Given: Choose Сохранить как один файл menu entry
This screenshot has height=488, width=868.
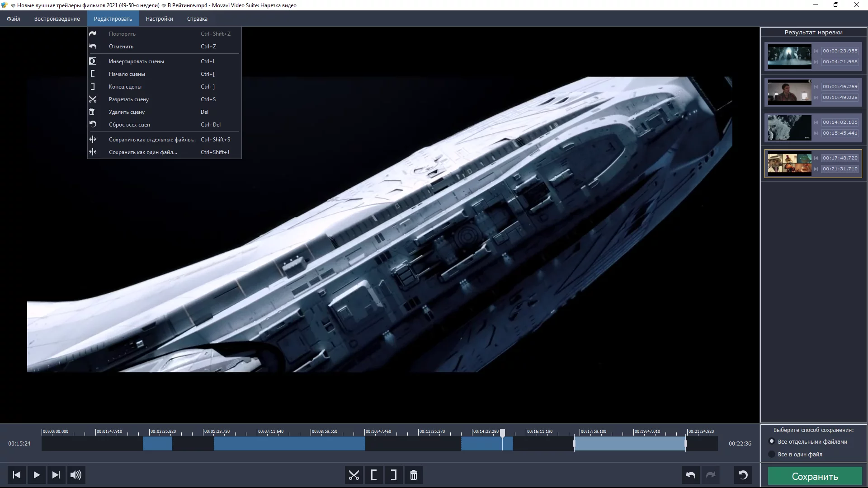Looking at the screenshot, I should (x=165, y=152).
